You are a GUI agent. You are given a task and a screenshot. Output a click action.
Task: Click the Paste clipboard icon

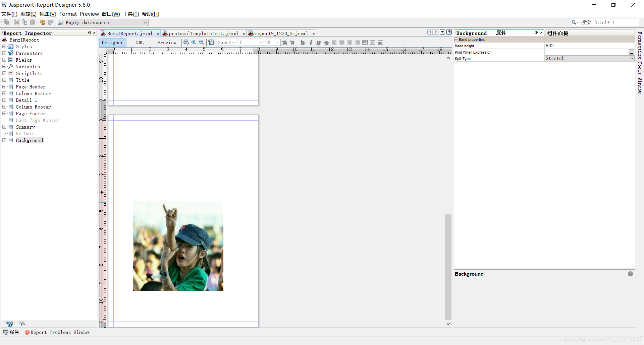pyautogui.click(x=32, y=22)
